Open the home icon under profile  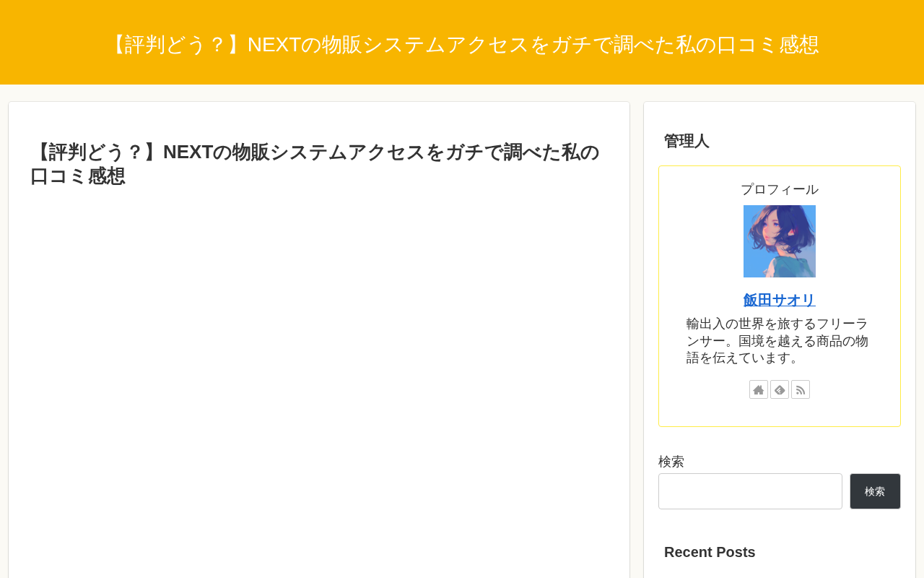click(759, 389)
